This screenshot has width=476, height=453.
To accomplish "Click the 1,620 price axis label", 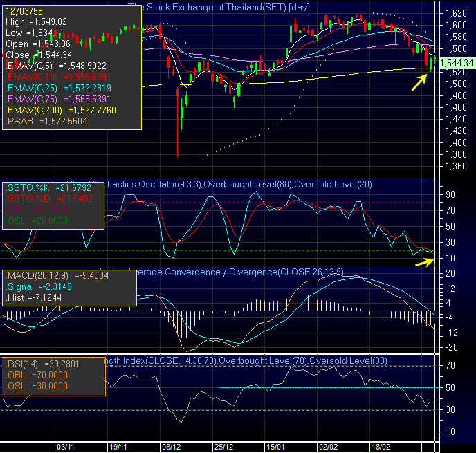I will coord(456,13).
